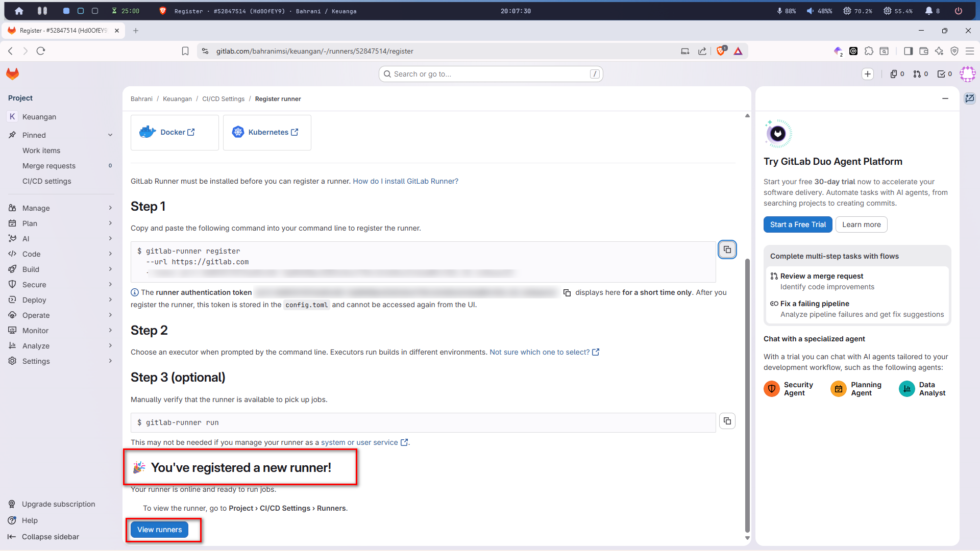
Task: Open the browser extensions puzzle icon
Action: [869, 51]
